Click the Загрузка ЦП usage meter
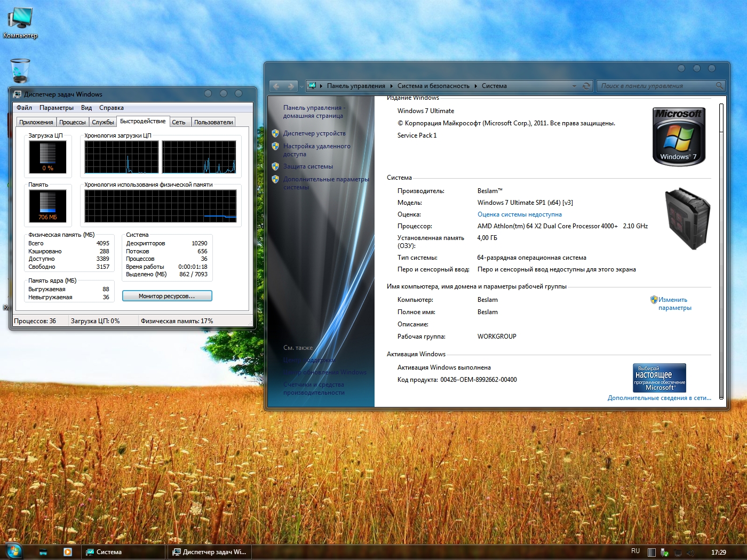 (47, 157)
